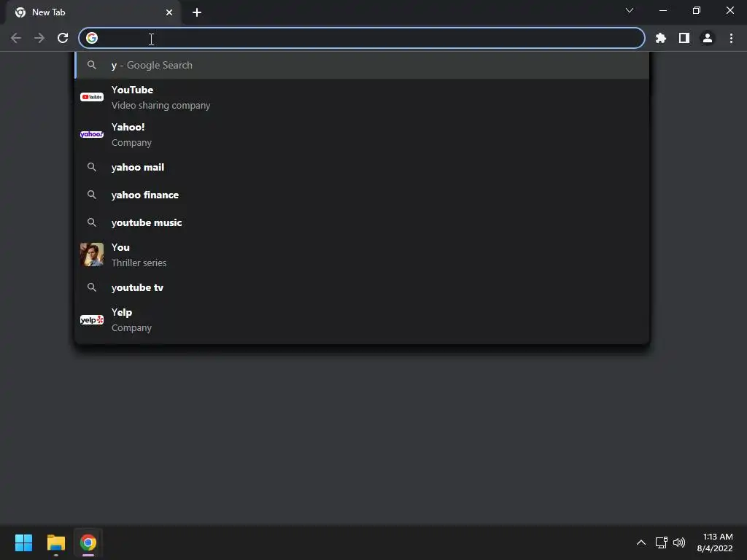
Task: Click the Yelp logo thumbnail
Action: coord(92,320)
